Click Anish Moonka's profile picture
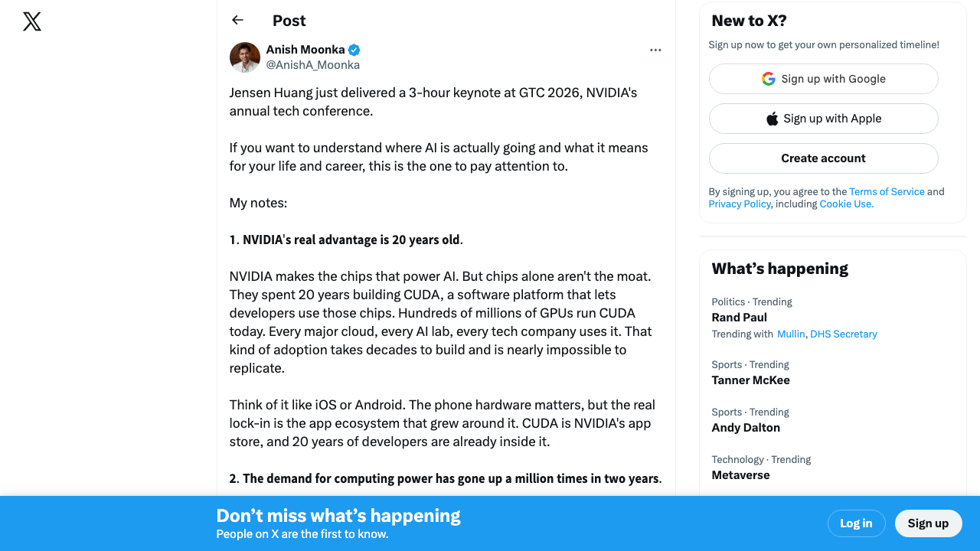 245,57
